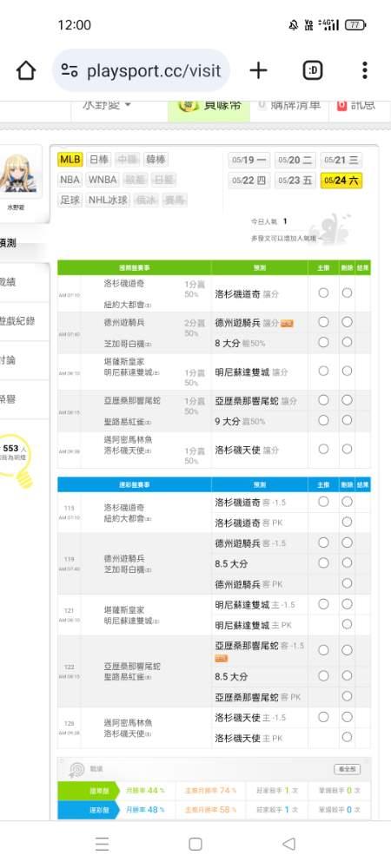Mark 亞歷桑那響尾蛇 客 -1.5 as 主推
391x868 pixels.
(x=323, y=650)
